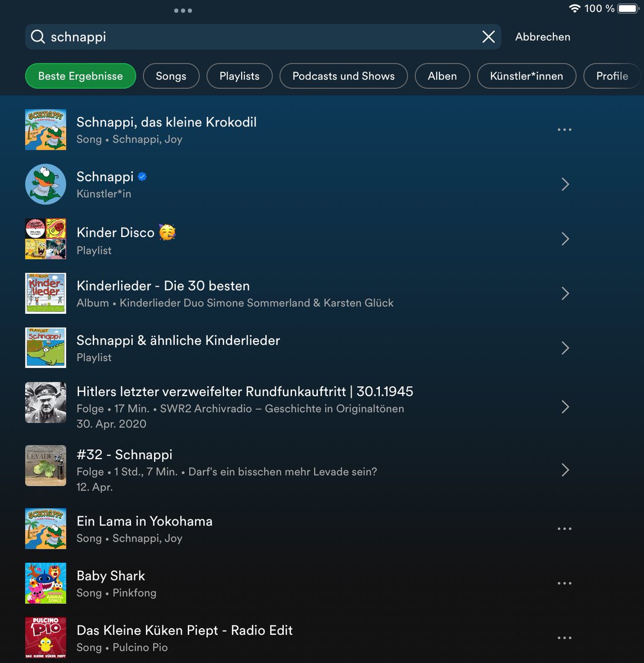Switch to Podcasts und Shows filter
The height and width of the screenshot is (663, 644).
343,76
